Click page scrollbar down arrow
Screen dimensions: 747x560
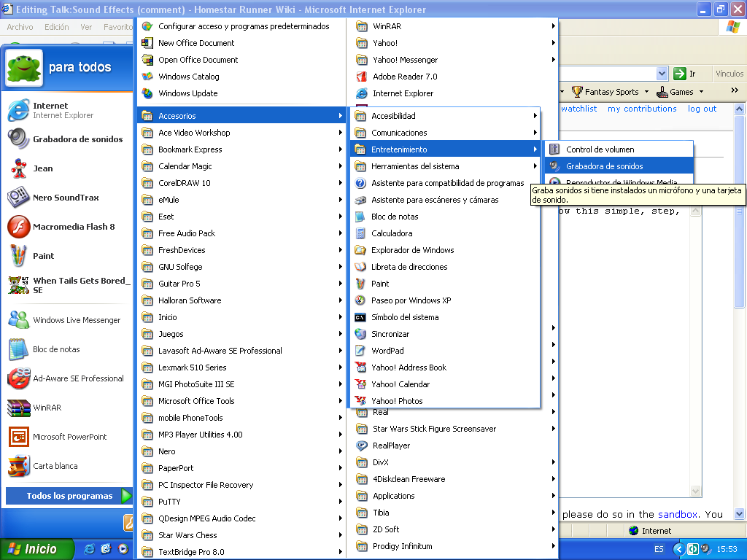(740, 514)
